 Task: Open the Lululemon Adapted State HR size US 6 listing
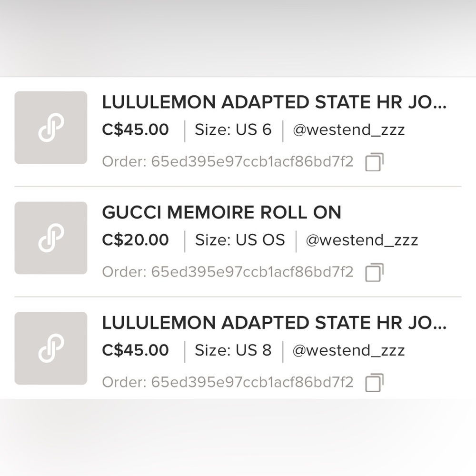coord(274,103)
